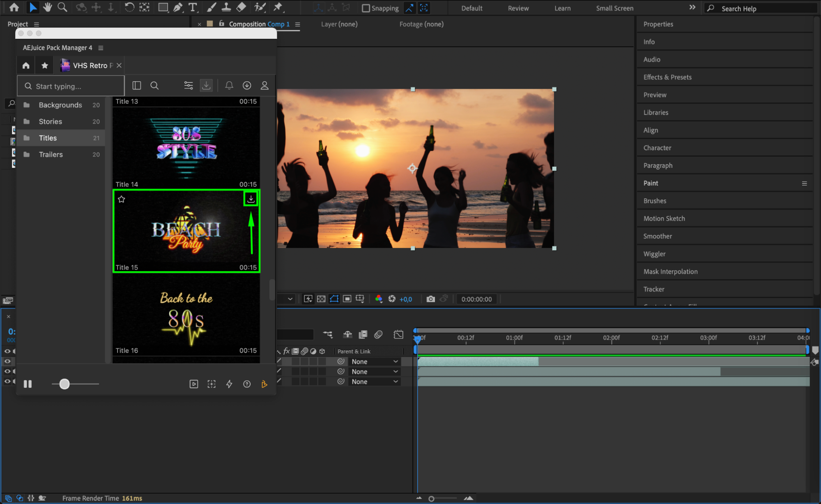Switch to the Review workspace

518,8
